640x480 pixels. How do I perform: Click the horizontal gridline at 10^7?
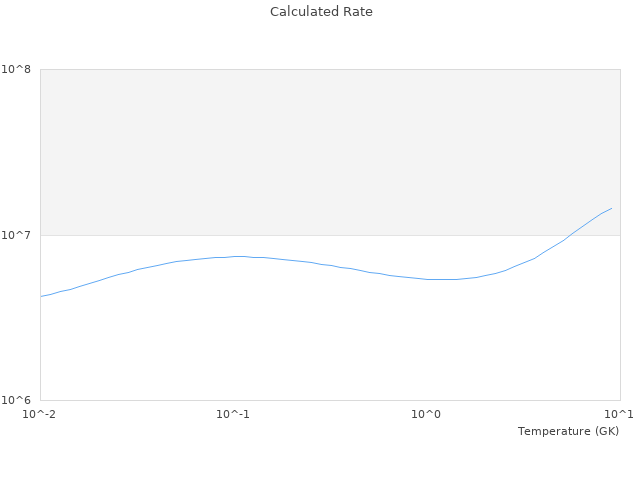pyautogui.click(x=300, y=235)
